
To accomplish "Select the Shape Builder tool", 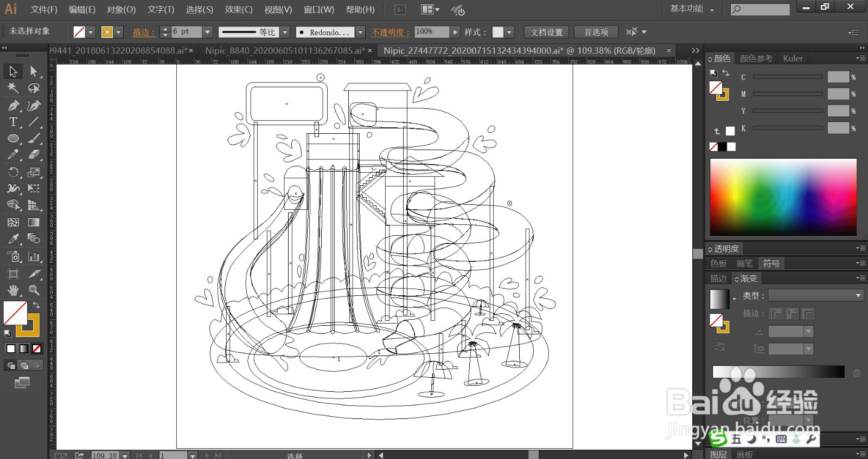I will point(13,205).
